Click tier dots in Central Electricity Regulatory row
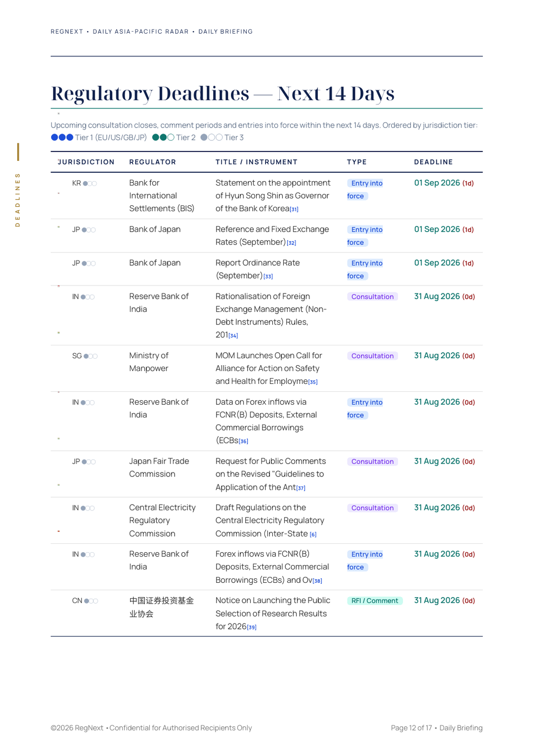 tap(88, 509)
